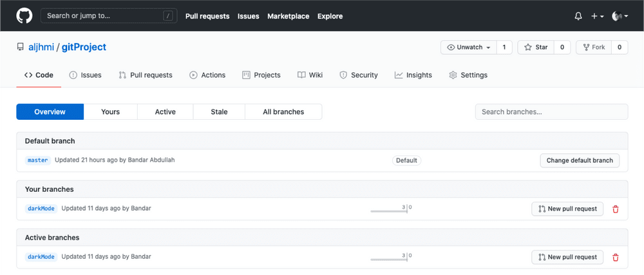Open the Issues repository tab

tap(85, 75)
